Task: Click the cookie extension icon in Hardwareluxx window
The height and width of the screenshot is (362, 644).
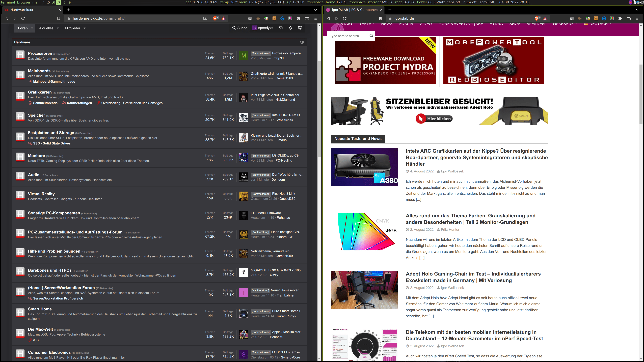Action: 258,18
